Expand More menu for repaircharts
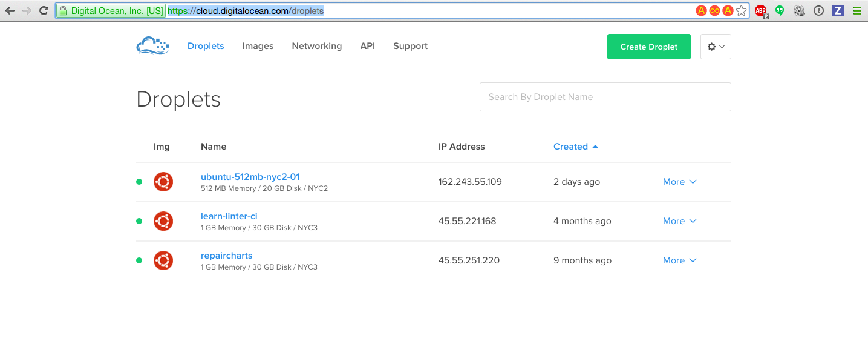Viewport: 868px width, 338px height. (x=680, y=260)
